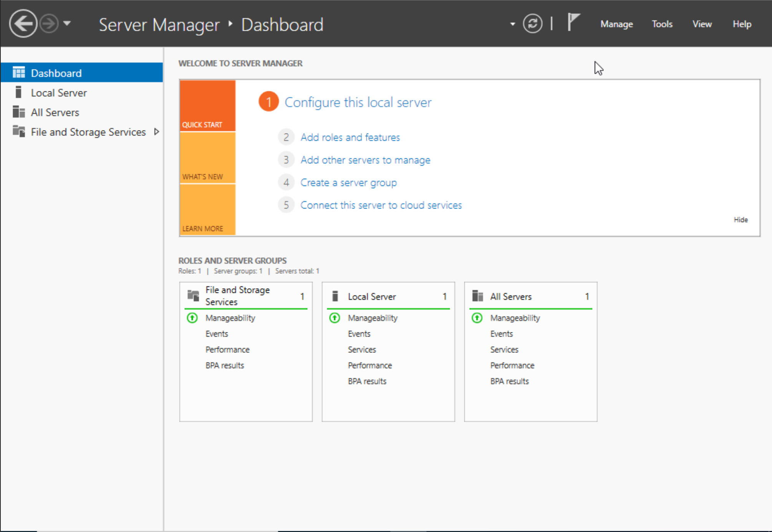Click the File and Storage Services icon
772x532 pixels.
tap(18, 132)
